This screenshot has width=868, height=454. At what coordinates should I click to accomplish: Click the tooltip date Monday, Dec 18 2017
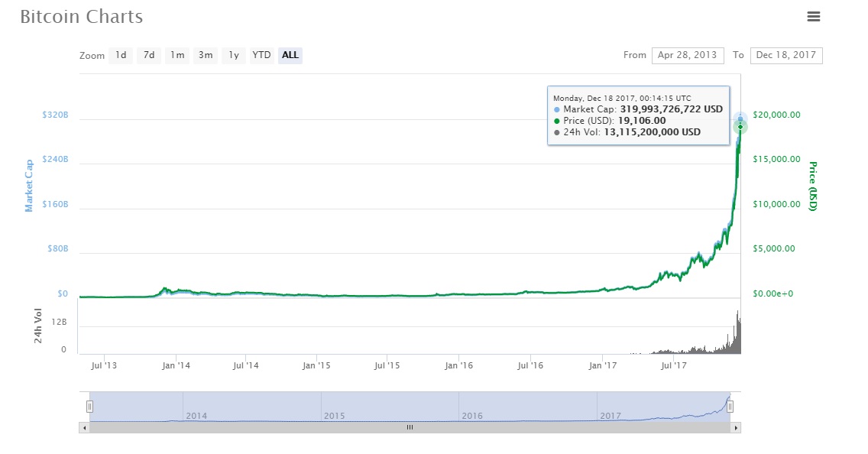click(622, 98)
